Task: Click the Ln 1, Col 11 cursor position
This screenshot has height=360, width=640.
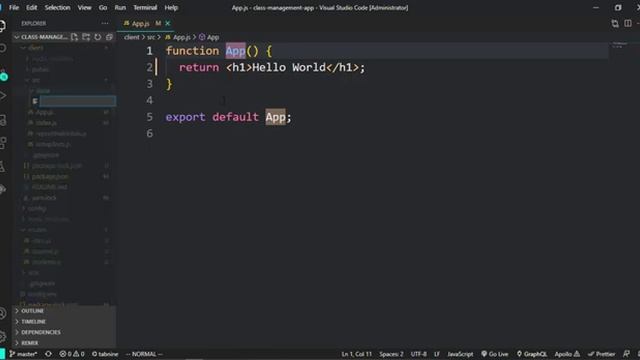Action: click(x=356, y=354)
